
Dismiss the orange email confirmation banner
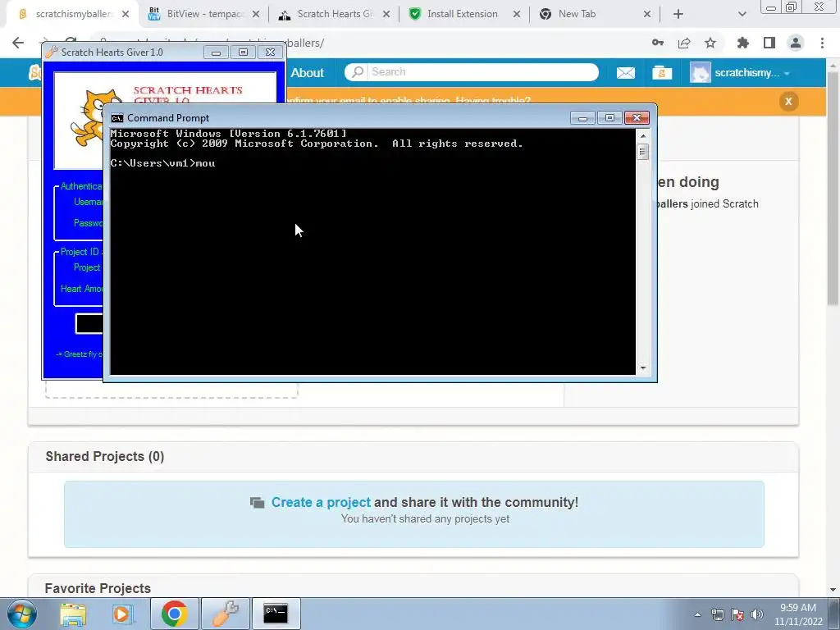pos(788,101)
